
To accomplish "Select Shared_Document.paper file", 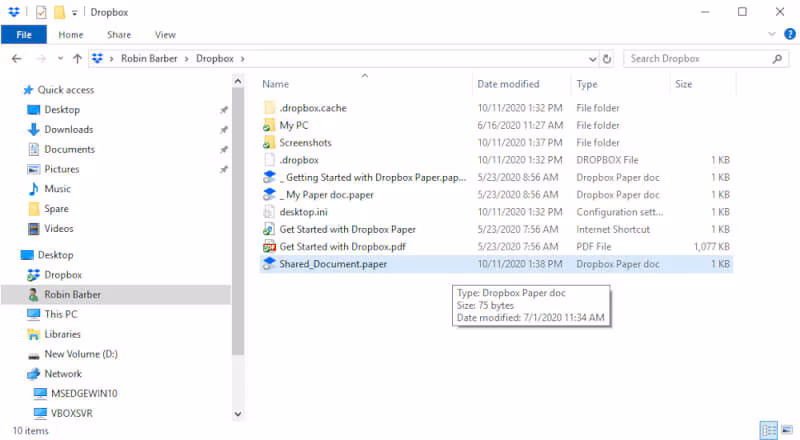I will (x=333, y=264).
